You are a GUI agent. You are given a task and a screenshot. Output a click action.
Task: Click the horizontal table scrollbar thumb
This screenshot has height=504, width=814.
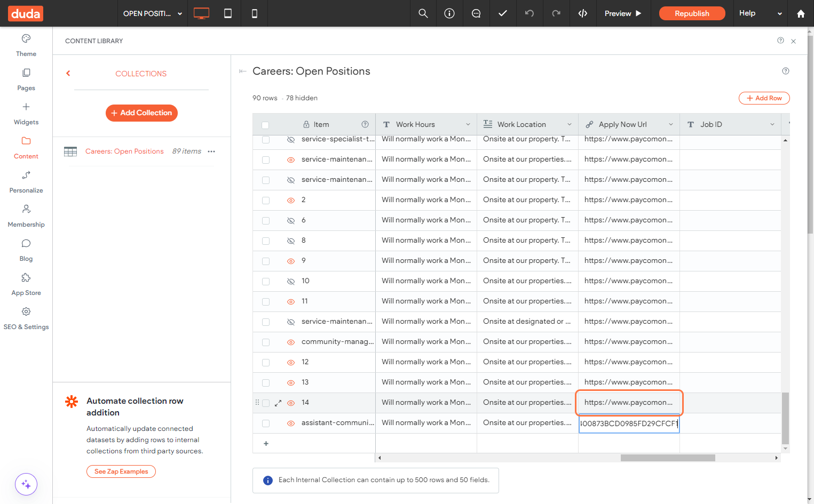(668, 458)
